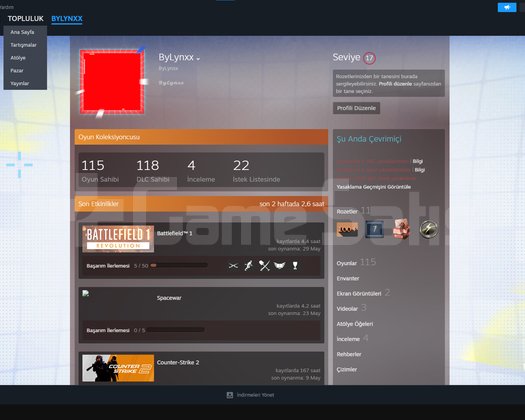Click the orange 100+ games badge icon
Screen dimensions: 525x420
point(347,229)
